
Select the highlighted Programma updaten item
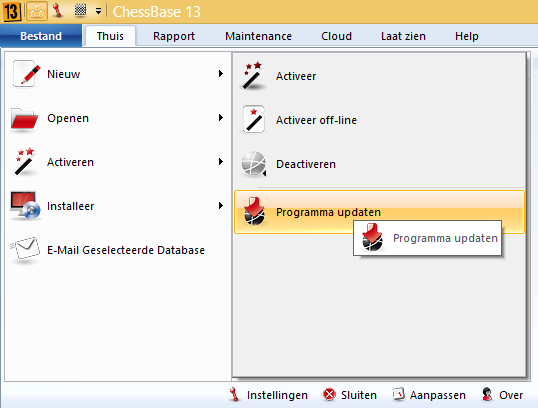[379, 212]
